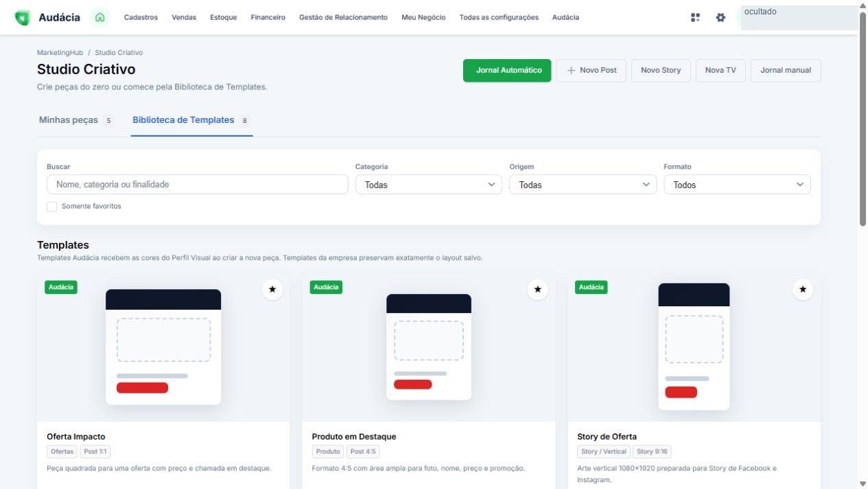Image resolution: width=868 pixels, height=489 pixels.
Task: Open the Cadastros menu
Action: click(x=141, y=17)
